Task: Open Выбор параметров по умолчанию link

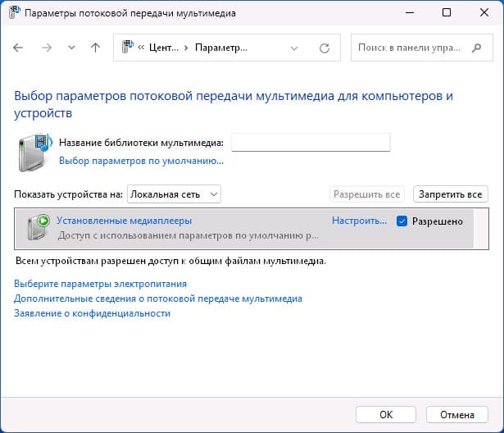Action: pos(141,161)
